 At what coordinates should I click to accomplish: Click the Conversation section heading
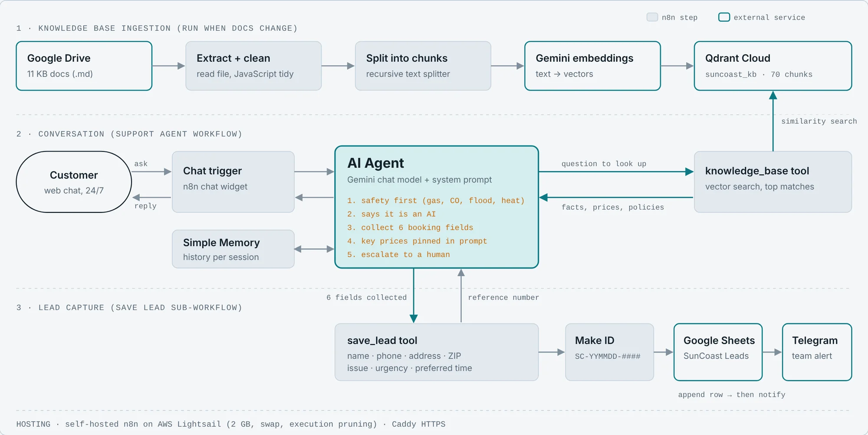[x=129, y=134]
